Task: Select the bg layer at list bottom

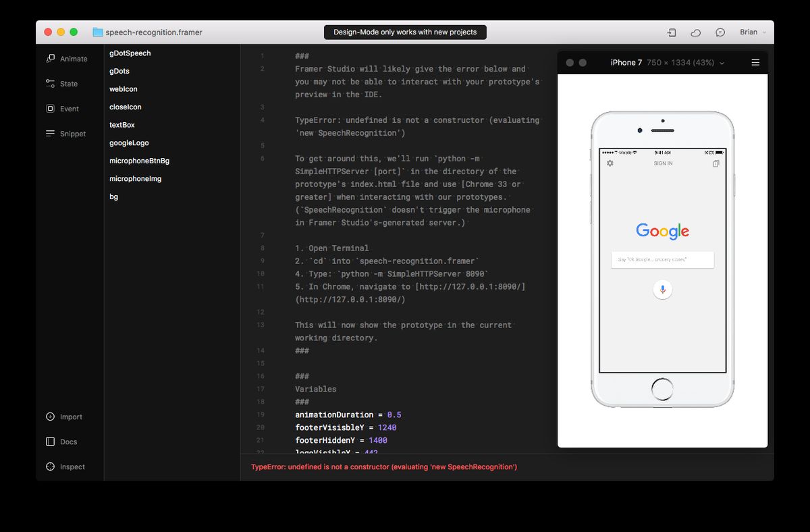Action: pyautogui.click(x=113, y=196)
